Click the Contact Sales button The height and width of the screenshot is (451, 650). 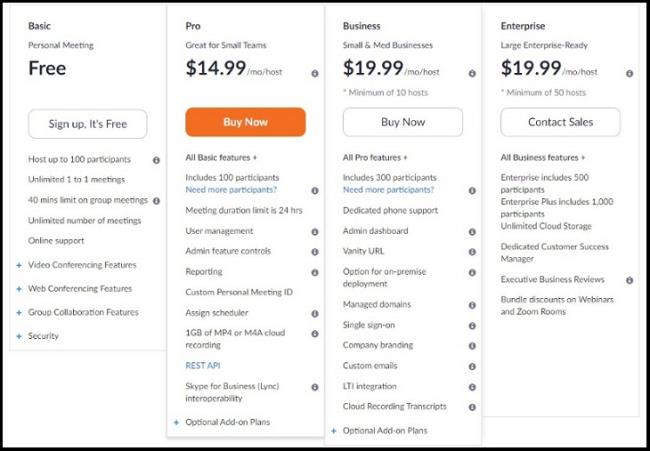pyautogui.click(x=560, y=122)
